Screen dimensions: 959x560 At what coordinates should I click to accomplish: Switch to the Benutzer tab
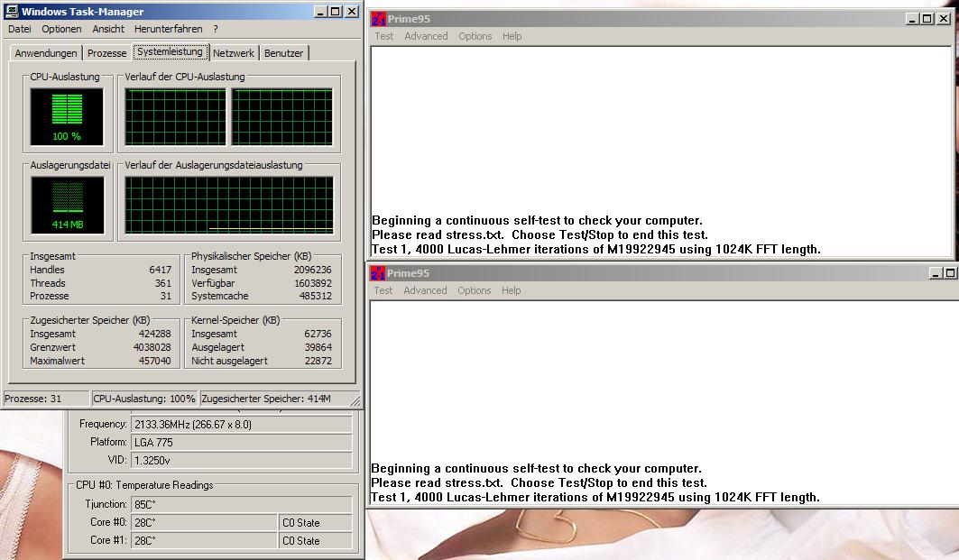(284, 53)
